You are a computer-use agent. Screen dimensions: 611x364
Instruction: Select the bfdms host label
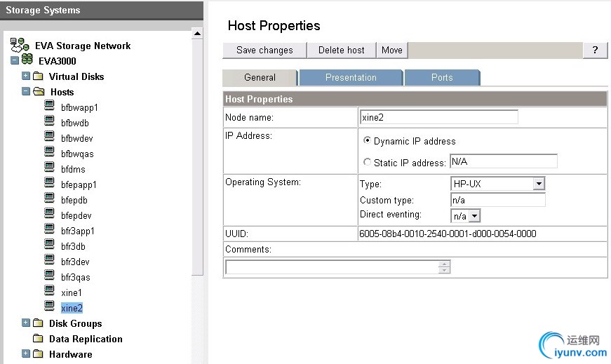(73, 169)
